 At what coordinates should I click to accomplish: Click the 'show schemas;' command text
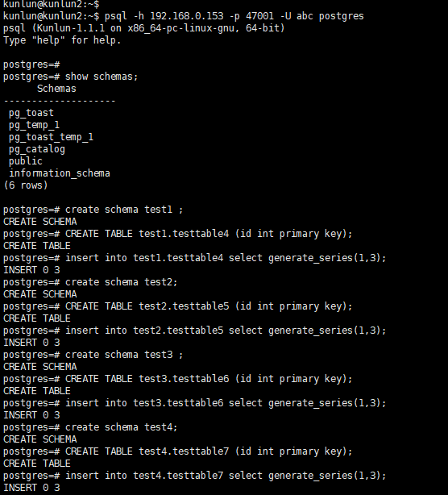102,77
